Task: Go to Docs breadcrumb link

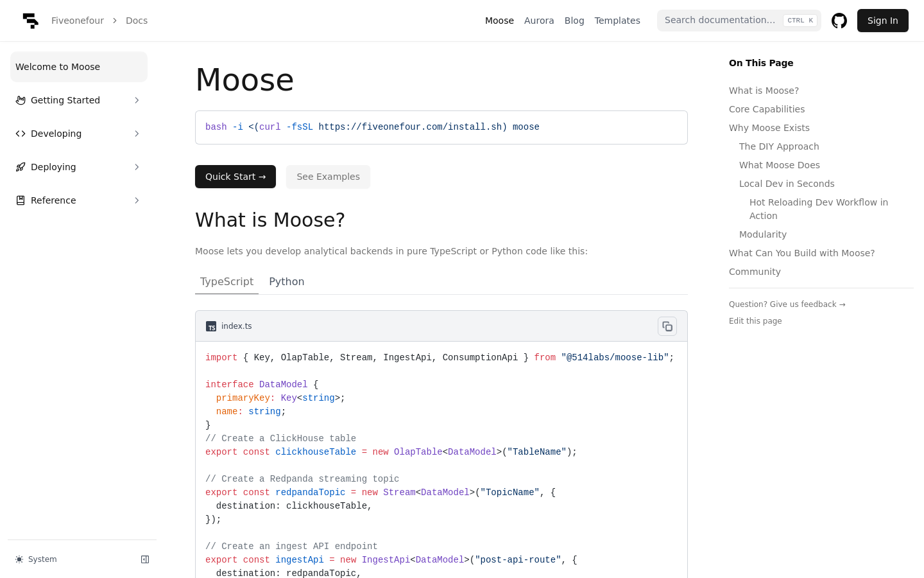Action: click(x=137, y=21)
